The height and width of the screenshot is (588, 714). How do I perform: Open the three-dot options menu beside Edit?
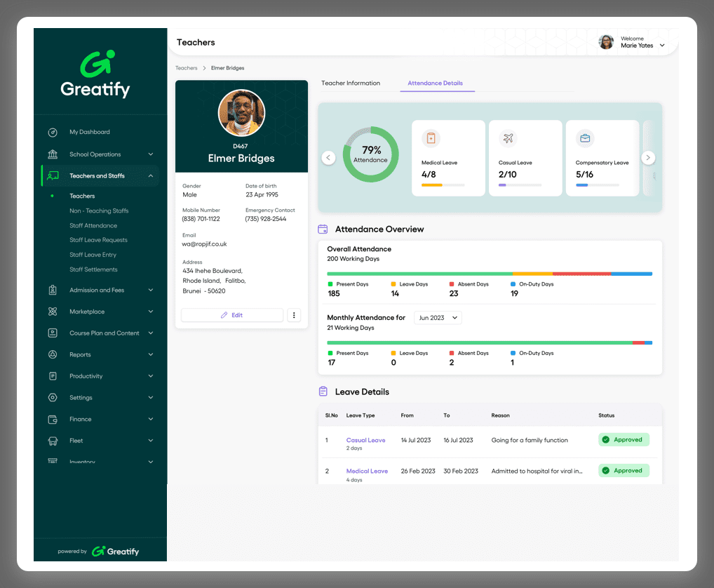coord(294,315)
